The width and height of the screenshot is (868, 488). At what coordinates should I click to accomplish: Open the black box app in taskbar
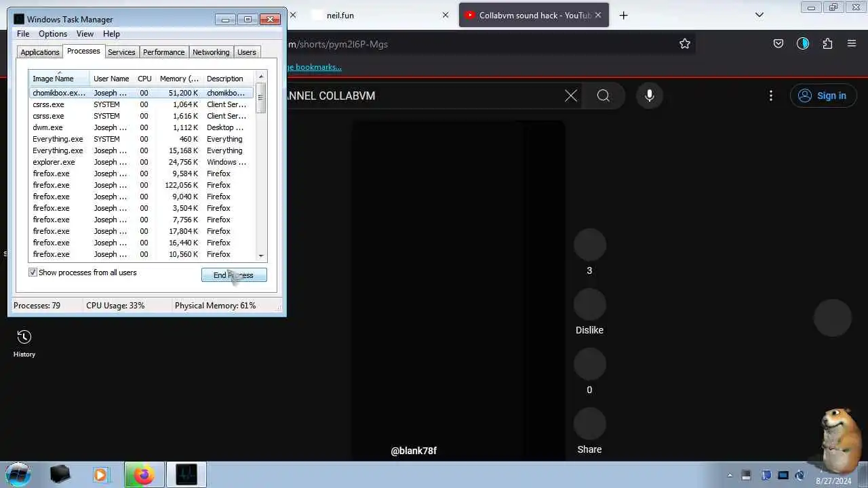click(60, 474)
